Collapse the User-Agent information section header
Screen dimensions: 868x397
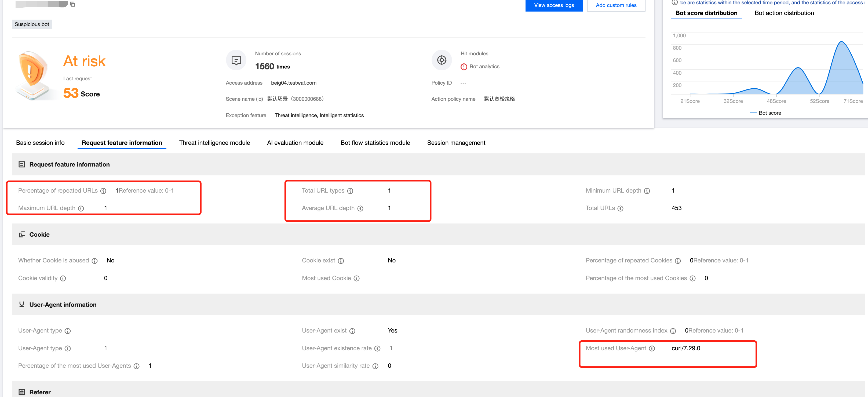point(63,305)
